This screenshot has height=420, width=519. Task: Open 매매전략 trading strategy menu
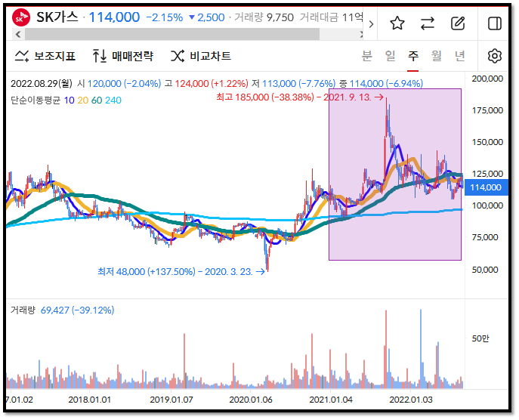click(123, 56)
